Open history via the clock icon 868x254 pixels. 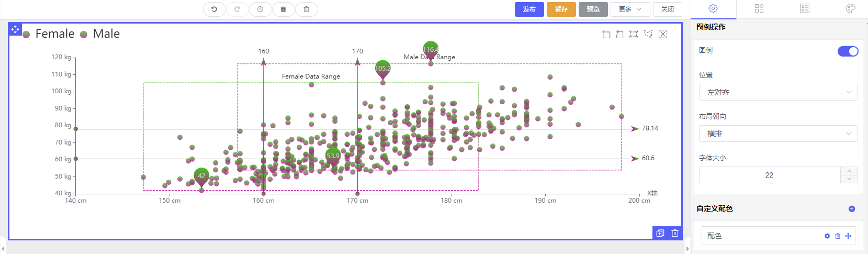[260, 9]
